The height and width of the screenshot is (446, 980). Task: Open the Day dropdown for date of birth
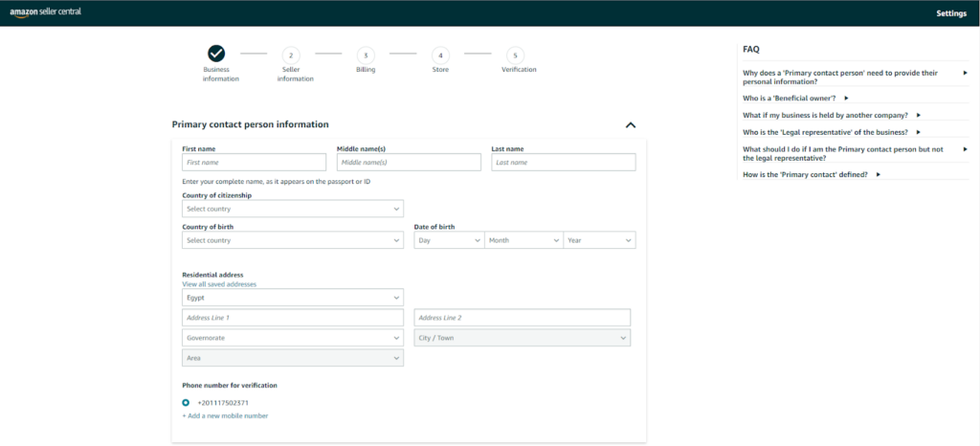[449, 240]
